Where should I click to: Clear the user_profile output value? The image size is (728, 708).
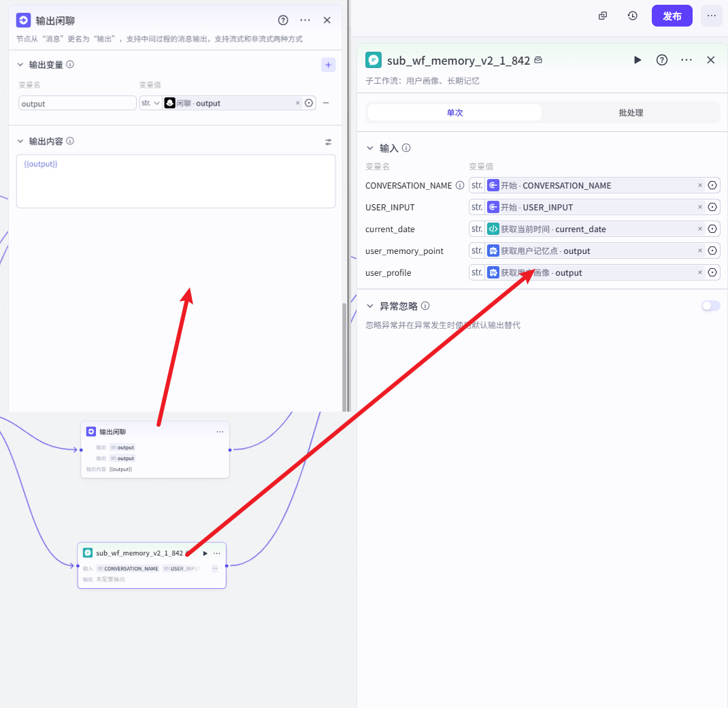pos(699,273)
